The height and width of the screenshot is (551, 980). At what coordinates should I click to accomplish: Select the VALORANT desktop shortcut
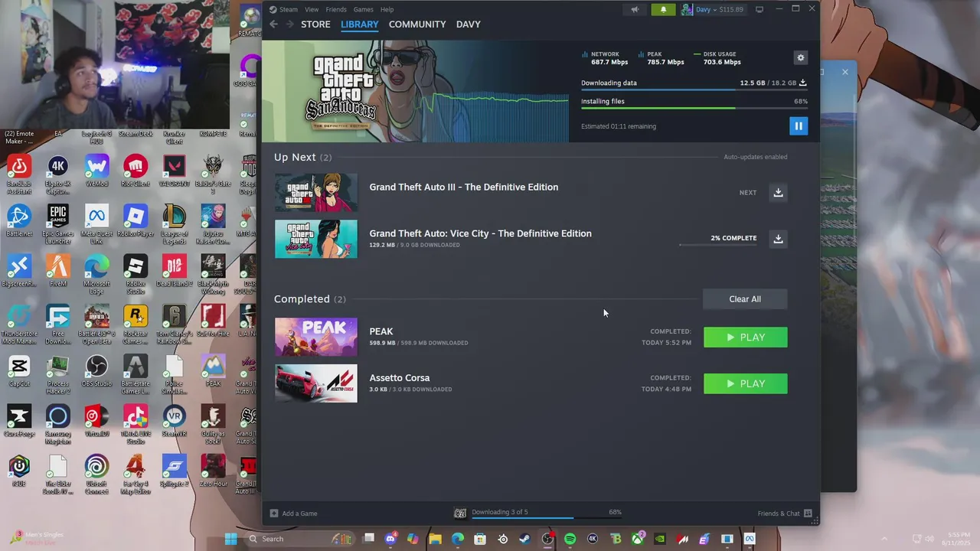click(175, 171)
